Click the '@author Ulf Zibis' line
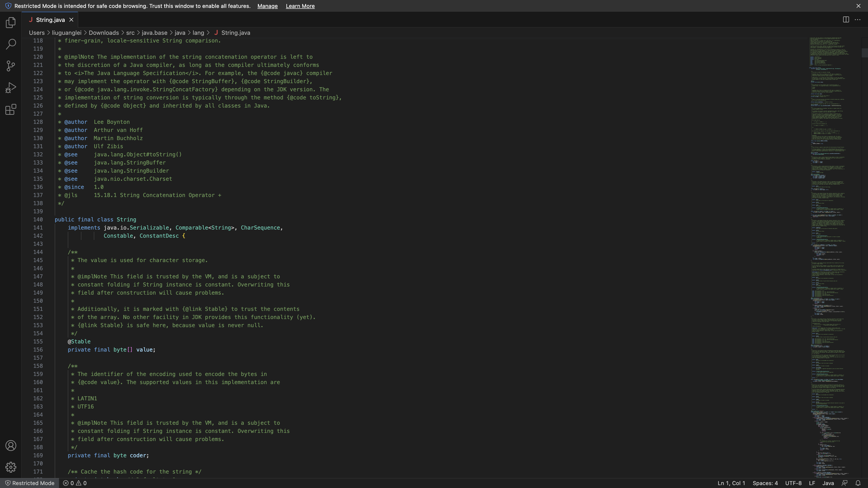868x488 pixels. (x=91, y=146)
